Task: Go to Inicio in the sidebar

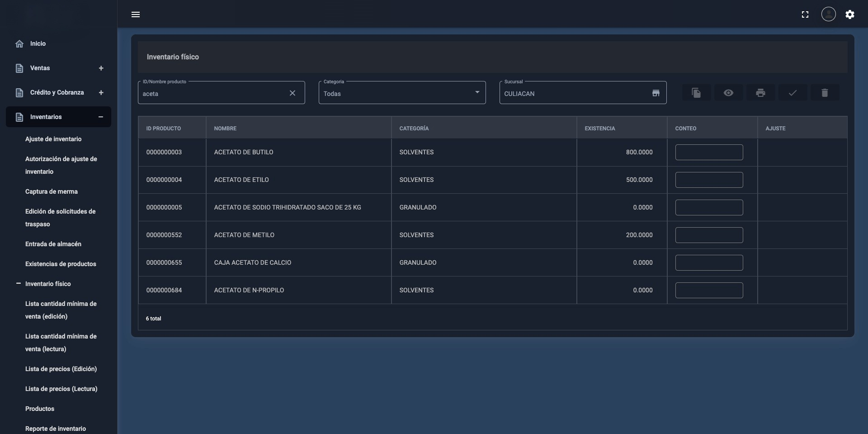Action: (x=38, y=44)
